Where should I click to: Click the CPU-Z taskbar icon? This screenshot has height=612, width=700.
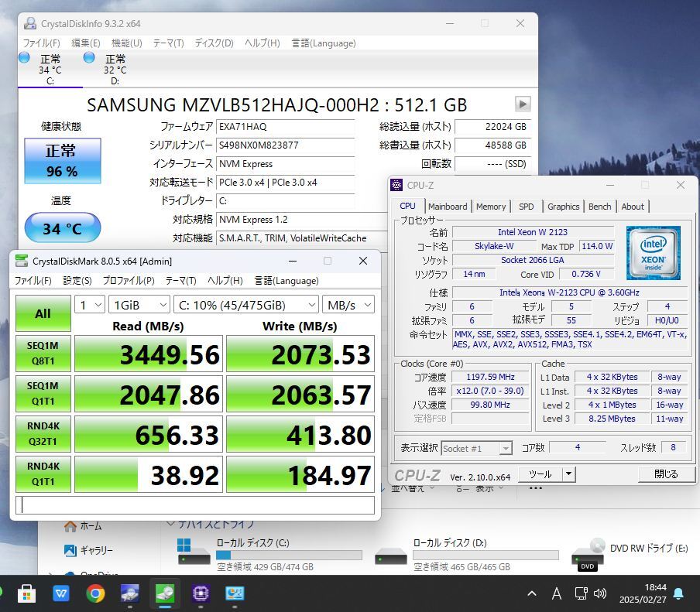tap(200, 593)
